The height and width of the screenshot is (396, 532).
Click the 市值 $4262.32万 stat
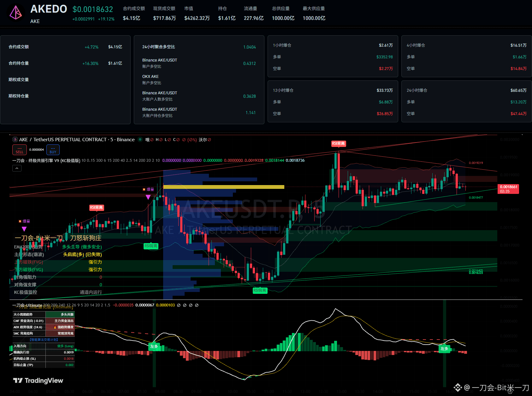pyautogui.click(x=197, y=13)
